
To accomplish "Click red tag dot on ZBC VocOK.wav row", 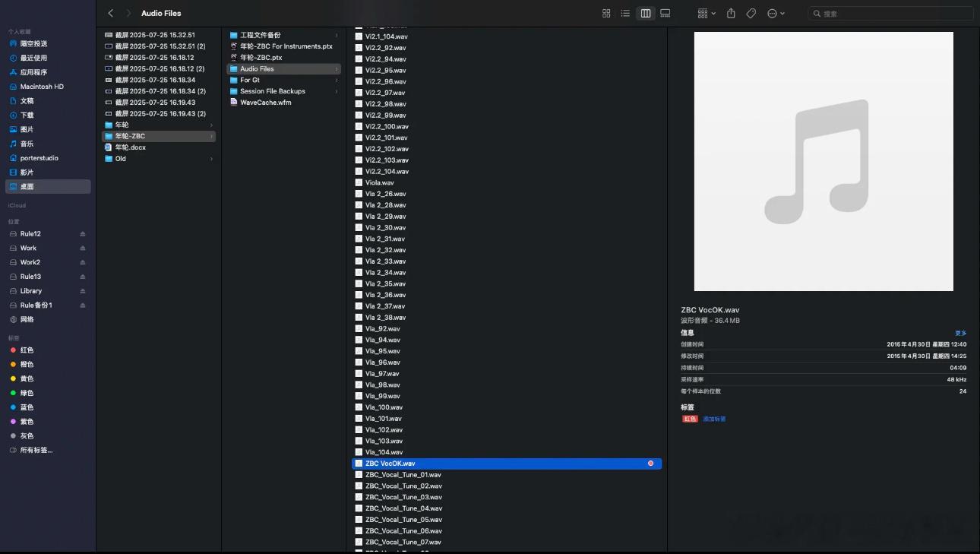I will 650,464.
